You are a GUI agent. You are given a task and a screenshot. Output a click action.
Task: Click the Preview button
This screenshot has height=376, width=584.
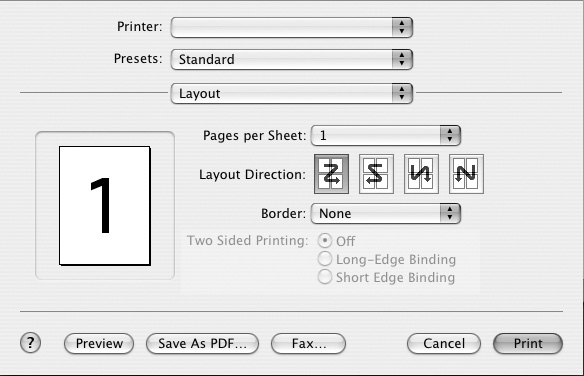pyautogui.click(x=99, y=343)
